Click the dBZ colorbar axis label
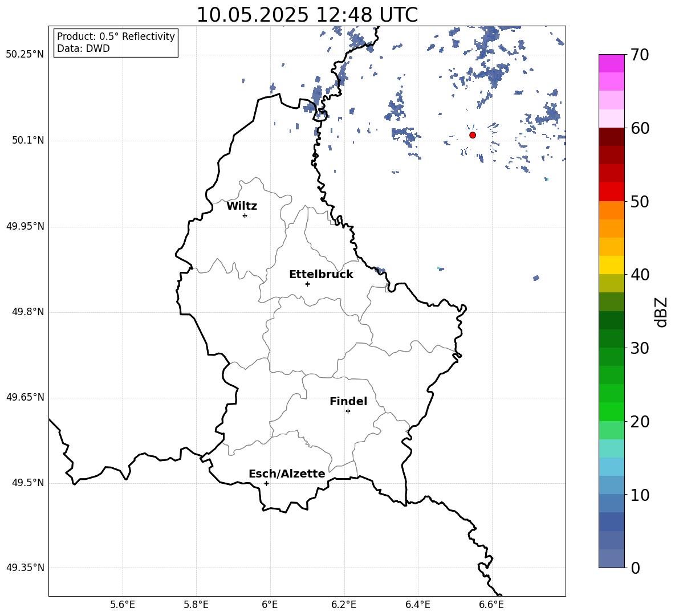The image size is (675, 616). pyautogui.click(x=661, y=312)
